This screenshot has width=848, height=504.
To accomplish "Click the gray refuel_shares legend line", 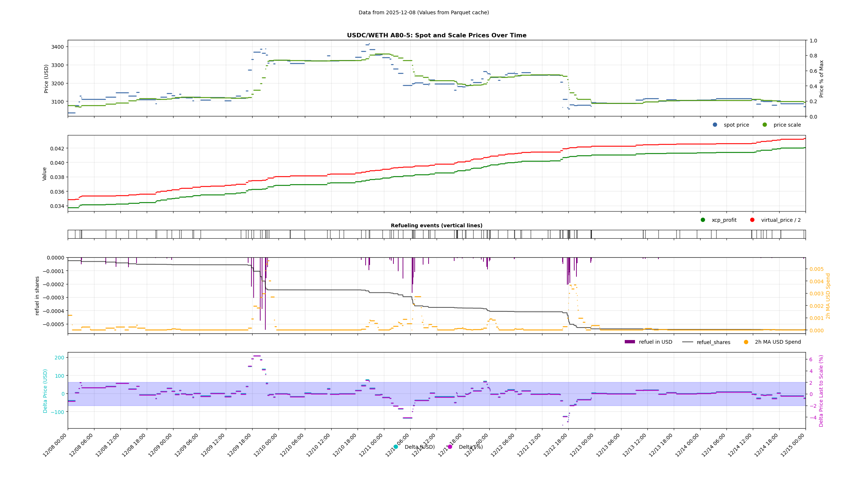I will (x=687, y=342).
